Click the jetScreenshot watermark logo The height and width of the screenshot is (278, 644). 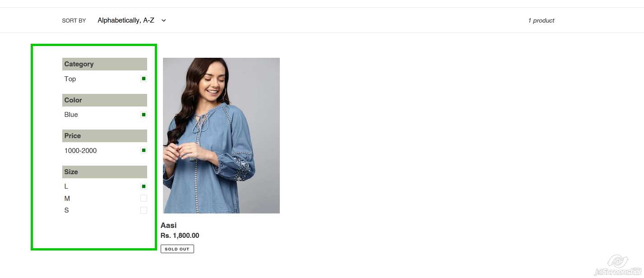[x=618, y=266]
